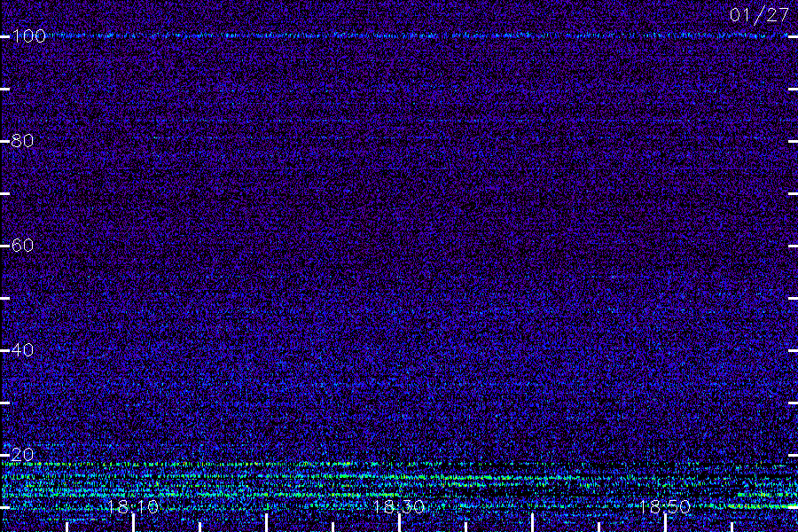Click the 01/27 date label

(759, 15)
